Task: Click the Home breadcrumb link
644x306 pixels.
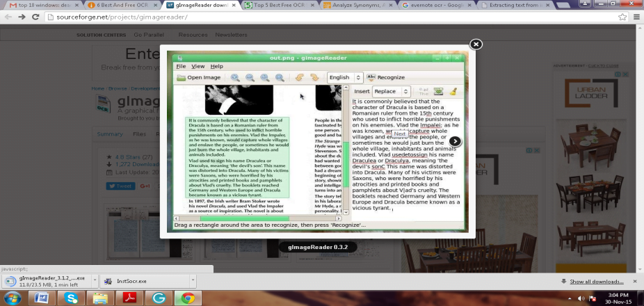Action: pos(98,88)
